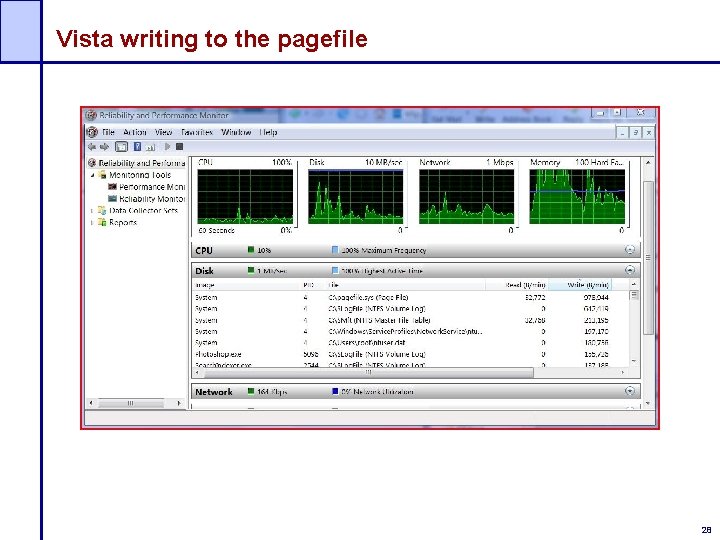Click the black Stop square toolbar button
The width and height of the screenshot is (720, 540).
coord(180,146)
